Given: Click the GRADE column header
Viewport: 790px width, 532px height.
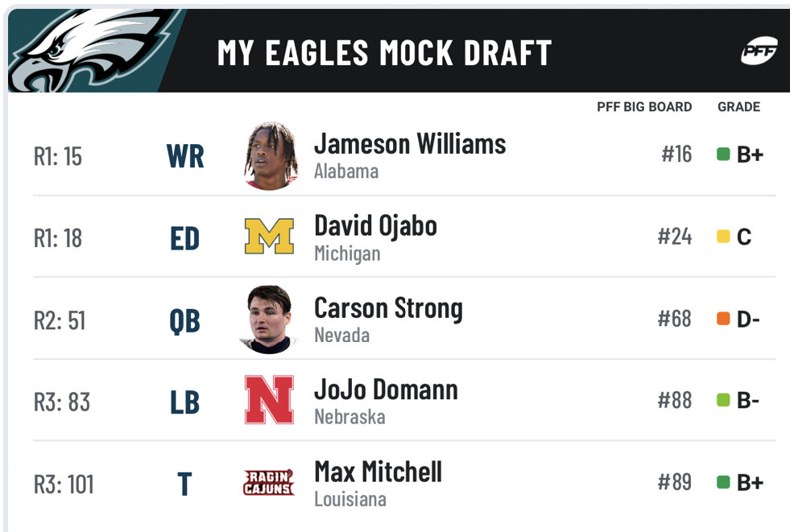Looking at the screenshot, I should (x=738, y=107).
